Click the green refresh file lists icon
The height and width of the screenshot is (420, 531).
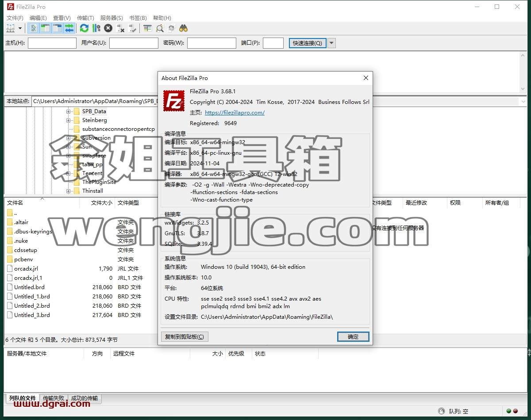pos(84,28)
